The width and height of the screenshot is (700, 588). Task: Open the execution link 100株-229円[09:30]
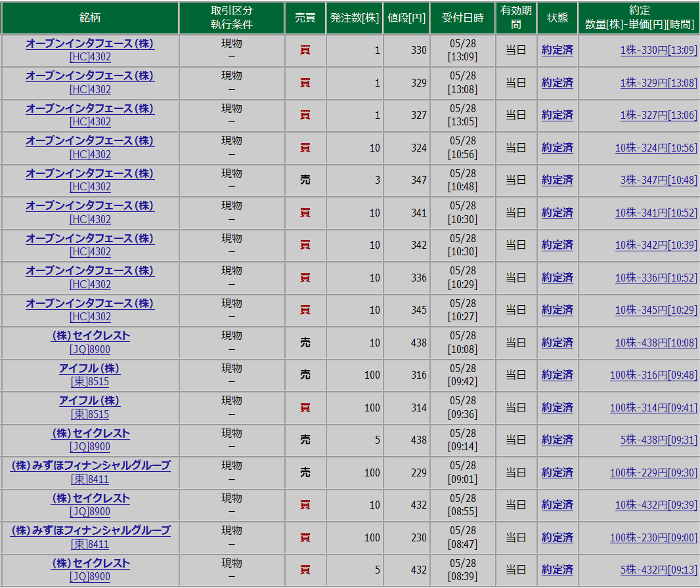(653, 472)
